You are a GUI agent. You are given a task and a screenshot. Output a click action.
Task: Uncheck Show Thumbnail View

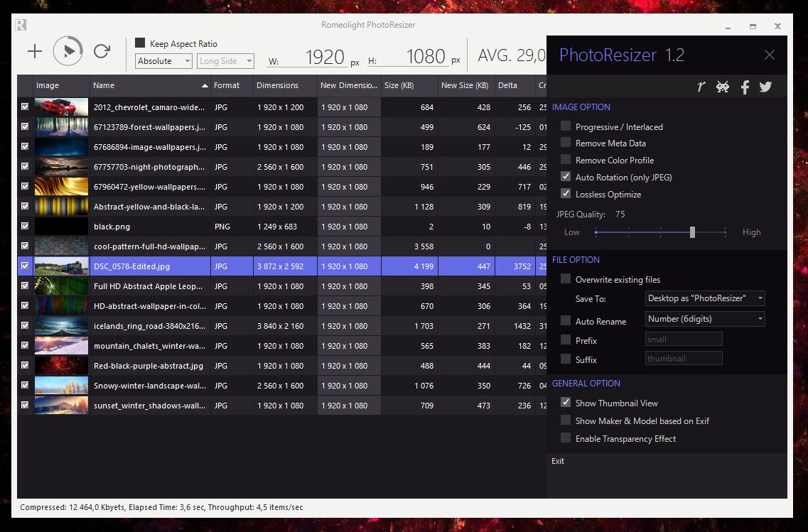pos(566,402)
